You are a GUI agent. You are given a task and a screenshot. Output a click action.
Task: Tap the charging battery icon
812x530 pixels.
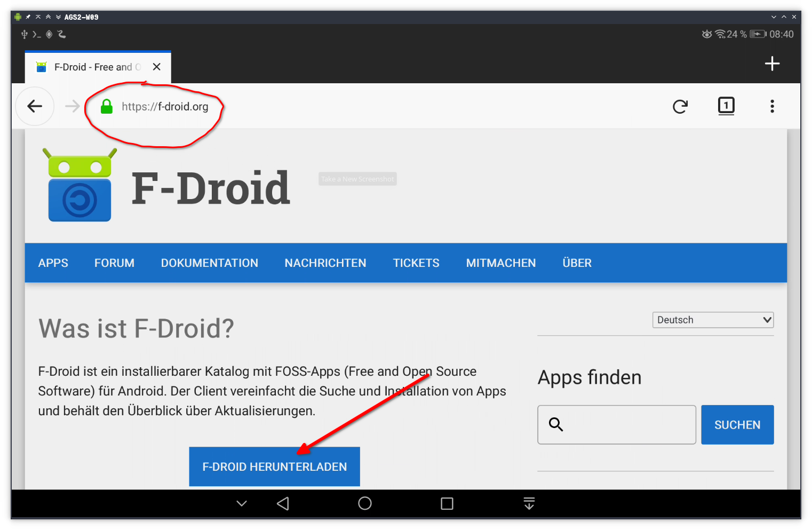pos(758,34)
